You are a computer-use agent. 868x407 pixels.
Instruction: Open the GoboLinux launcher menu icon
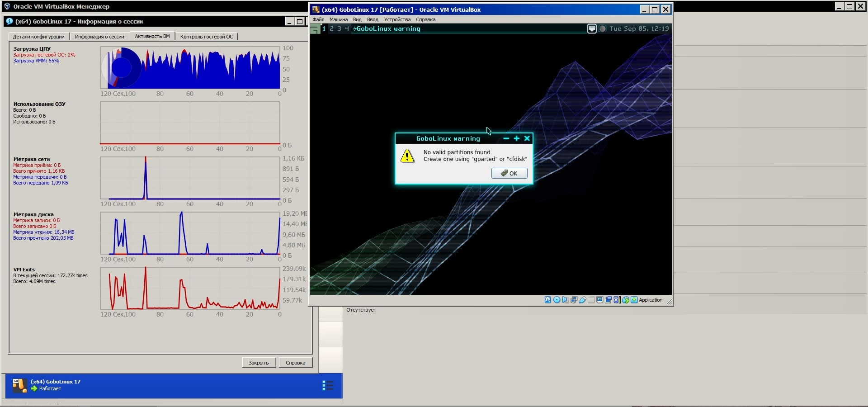coord(315,29)
